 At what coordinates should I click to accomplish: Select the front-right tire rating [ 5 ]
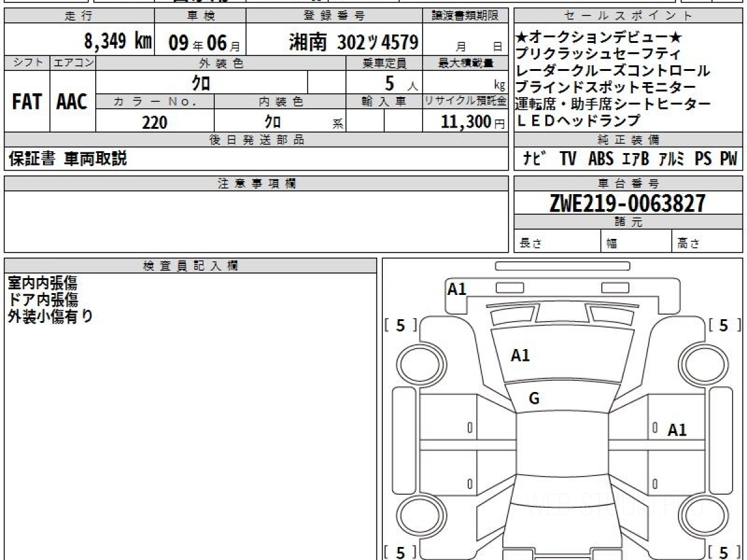(x=725, y=325)
